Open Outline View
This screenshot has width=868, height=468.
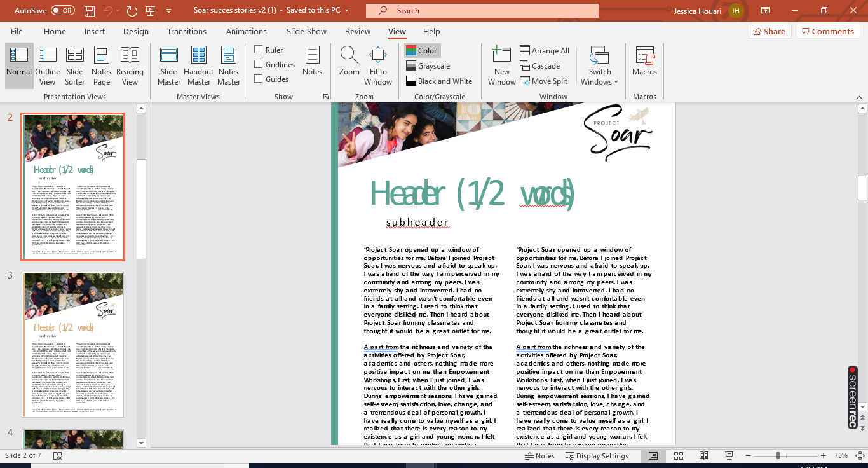click(x=48, y=66)
